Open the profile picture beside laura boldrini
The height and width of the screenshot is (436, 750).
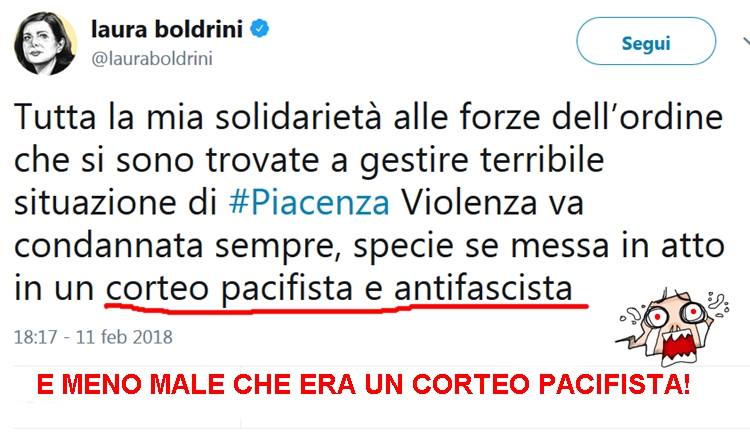pyautogui.click(x=45, y=44)
